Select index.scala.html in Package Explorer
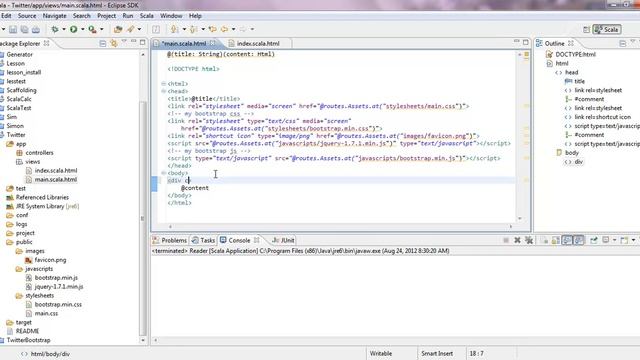 pyautogui.click(x=56, y=171)
